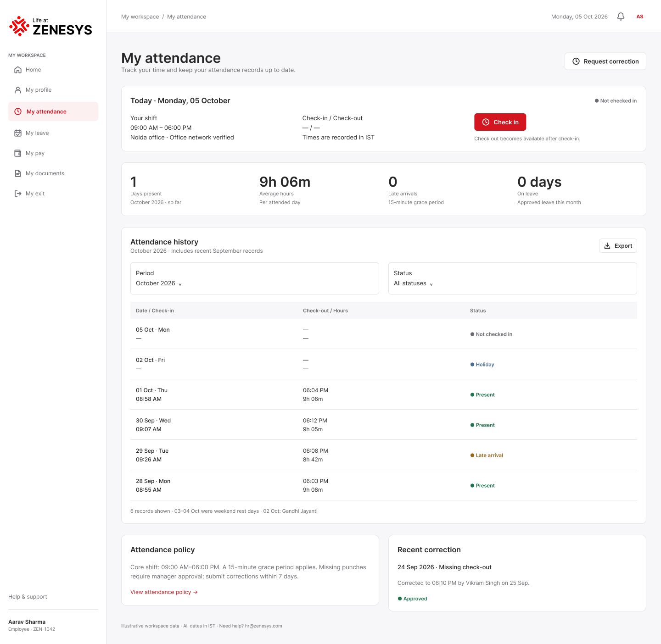Click the My documents file icon

coord(18,173)
